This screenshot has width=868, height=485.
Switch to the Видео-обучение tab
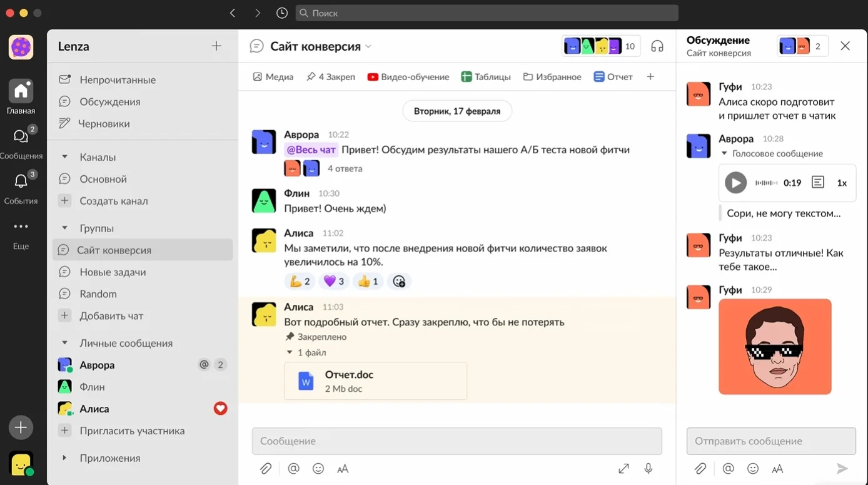pyautogui.click(x=408, y=77)
